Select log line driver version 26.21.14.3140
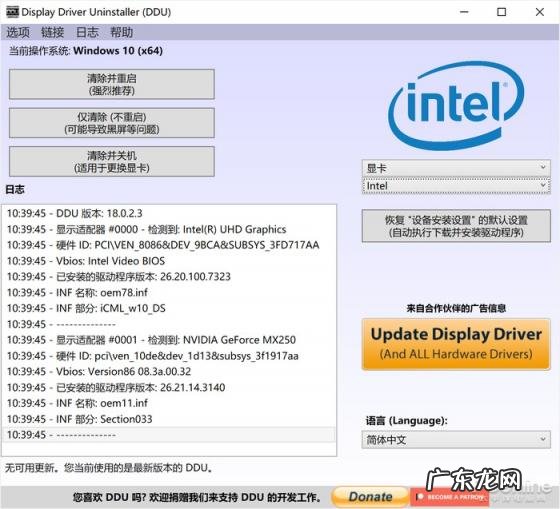This screenshot has width=560, height=509. [169, 387]
